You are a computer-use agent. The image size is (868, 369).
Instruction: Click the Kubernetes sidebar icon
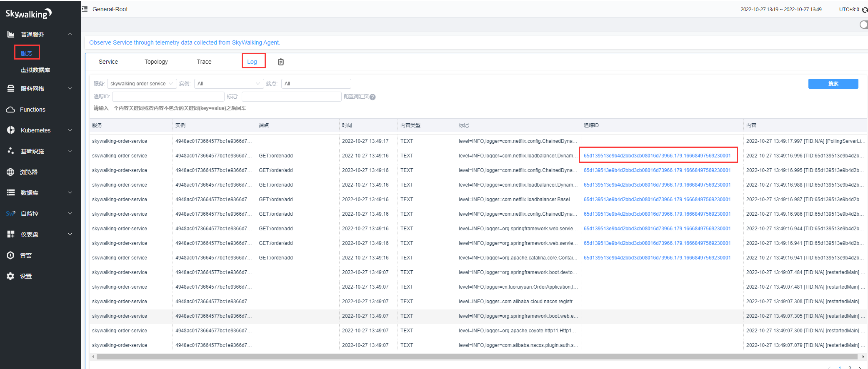[x=11, y=130]
